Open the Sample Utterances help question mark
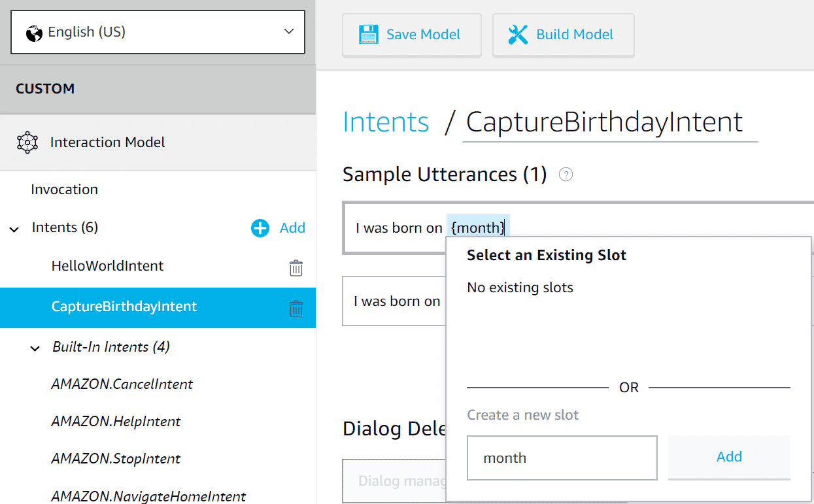Screen dimensions: 814x504 565,174
